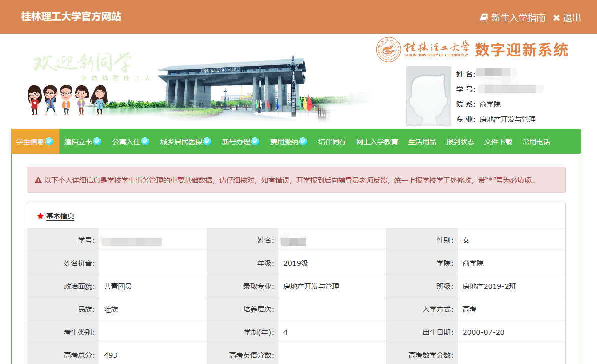Select the 结伴同行 tab
This screenshot has height=364, width=597.
coord(332,142)
